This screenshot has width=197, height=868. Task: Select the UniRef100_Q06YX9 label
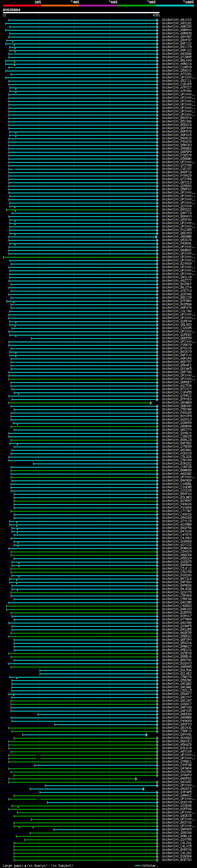177,802
